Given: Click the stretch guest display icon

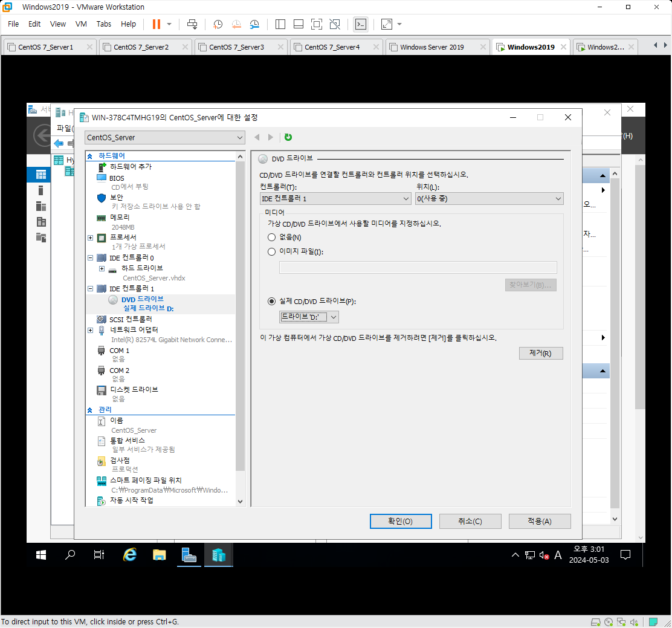Looking at the screenshot, I should [387, 24].
